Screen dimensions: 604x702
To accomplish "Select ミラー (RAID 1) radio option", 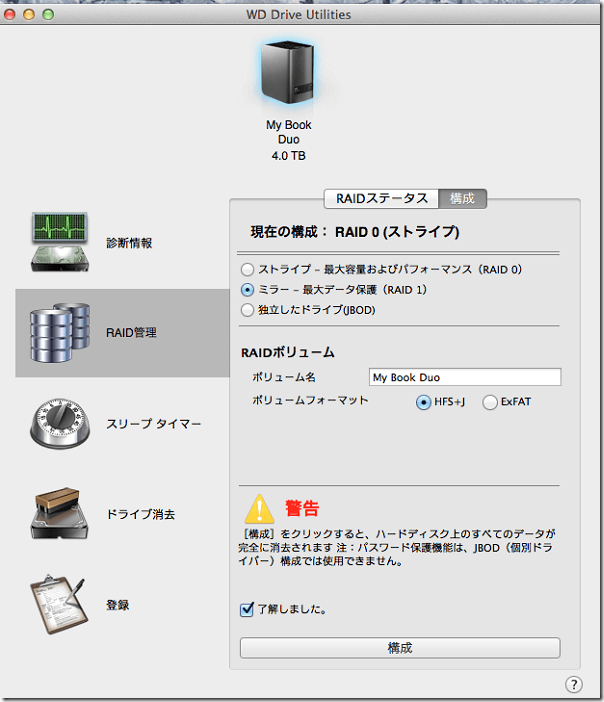I will click(247, 289).
